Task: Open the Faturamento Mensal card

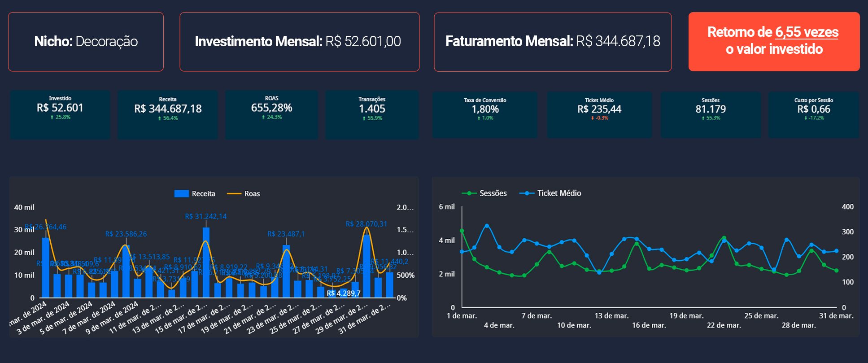Action: pos(553,42)
